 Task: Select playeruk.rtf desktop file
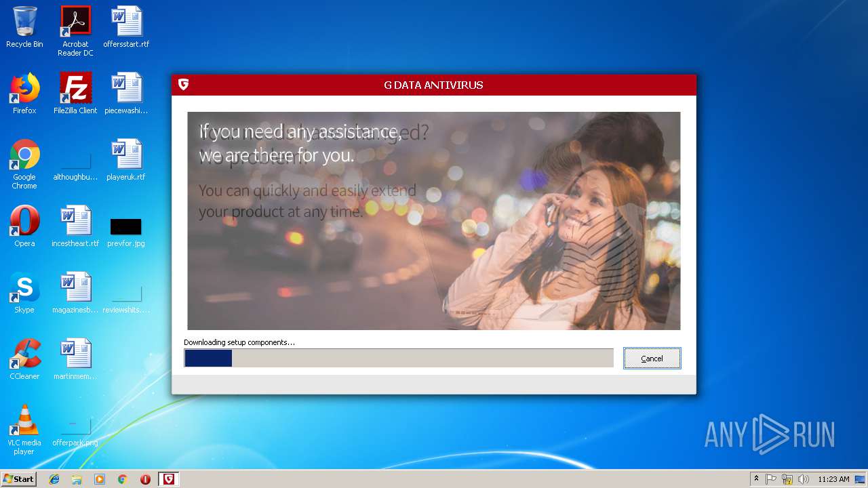(x=126, y=160)
